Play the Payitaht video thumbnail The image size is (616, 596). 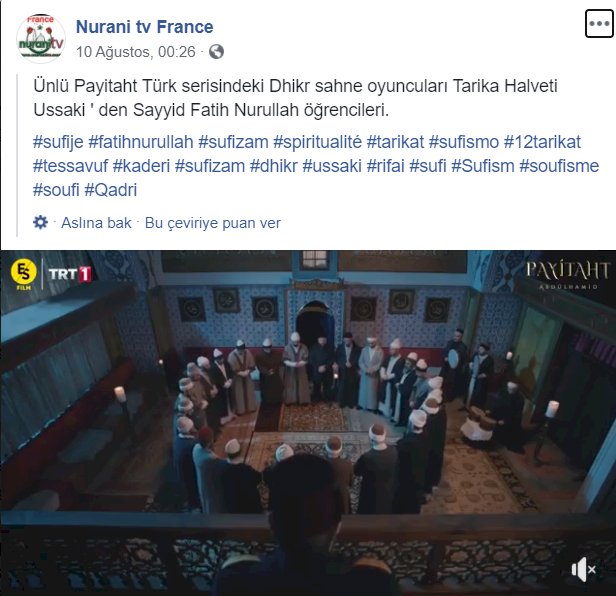308,423
